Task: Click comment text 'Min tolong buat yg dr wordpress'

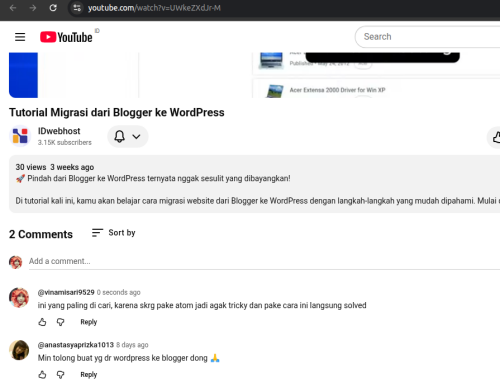Action: 94,358
